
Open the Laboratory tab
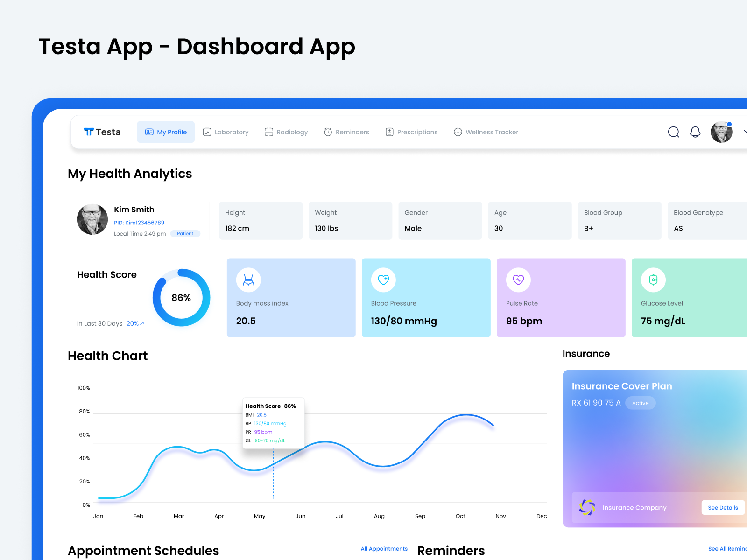pyautogui.click(x=226, y=132)
